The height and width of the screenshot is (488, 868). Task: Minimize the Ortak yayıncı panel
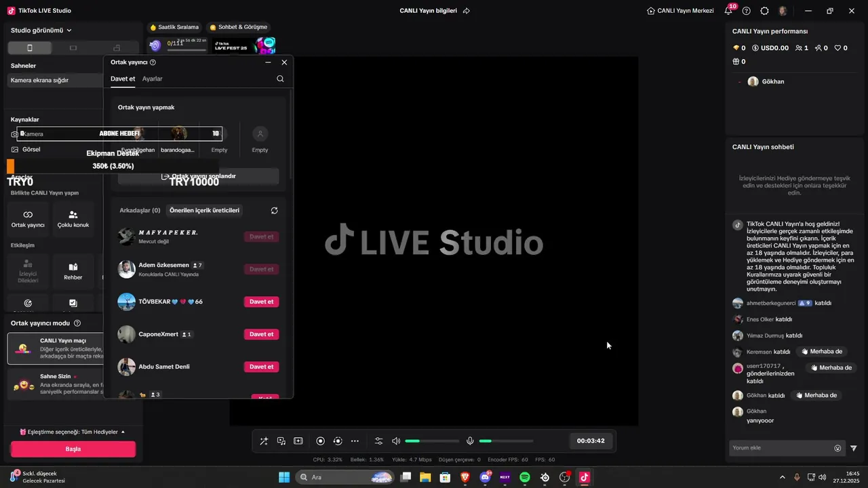268,62
